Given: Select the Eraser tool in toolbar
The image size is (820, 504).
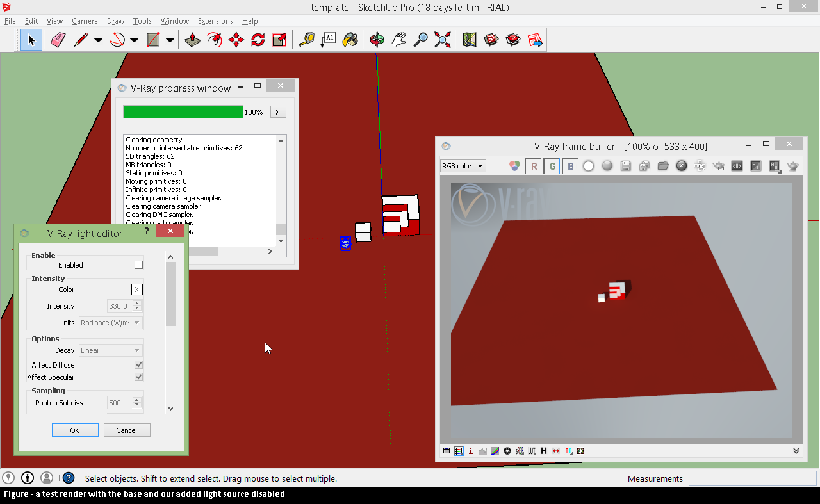Looking at the screenshot, I should (x=58, y=40).
